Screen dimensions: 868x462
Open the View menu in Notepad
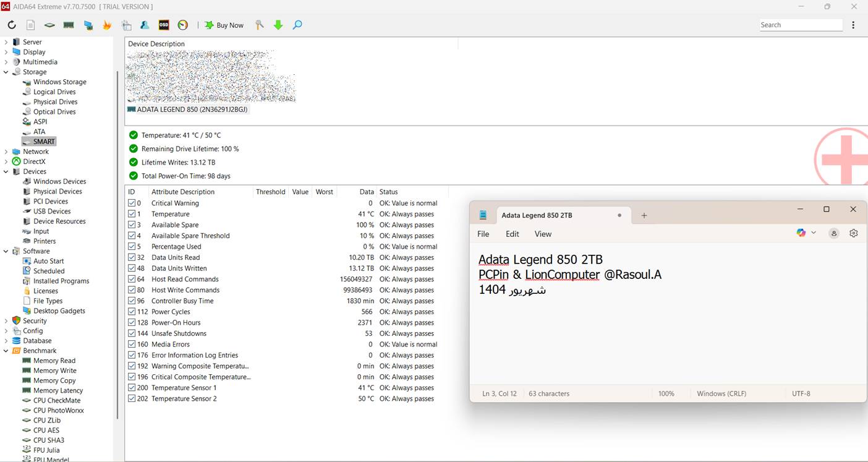coord(543,234)
